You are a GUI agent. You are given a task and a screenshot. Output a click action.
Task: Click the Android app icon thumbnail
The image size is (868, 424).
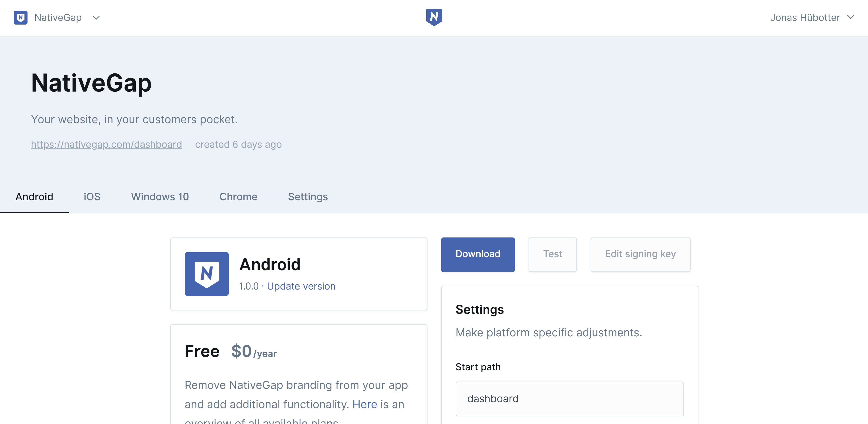point(207,273)
